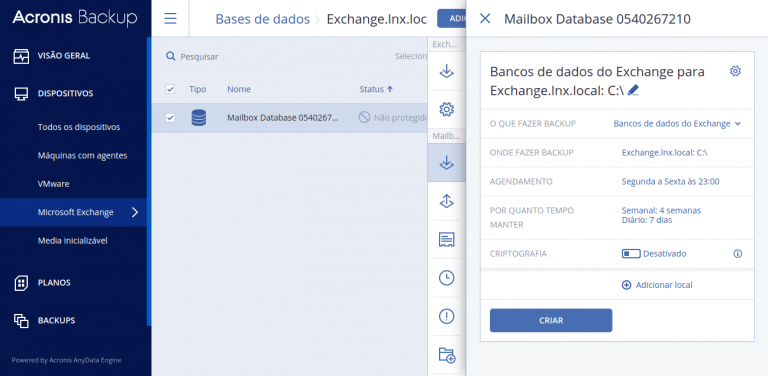Click the Não protegido status icon
Screen dimensions: 768x376
tap(364, 118)
